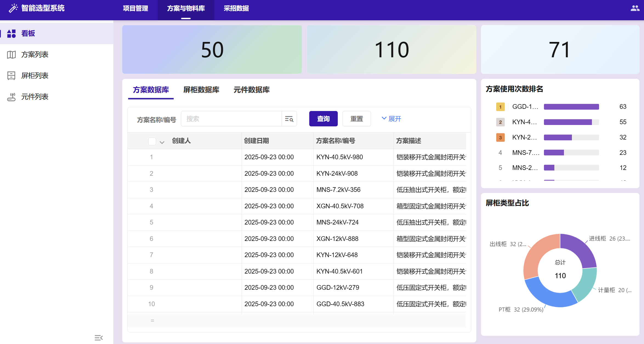Click the 方案描述 column header
Viewport: 644px width, 344px height.
click(x=430, y=141)
